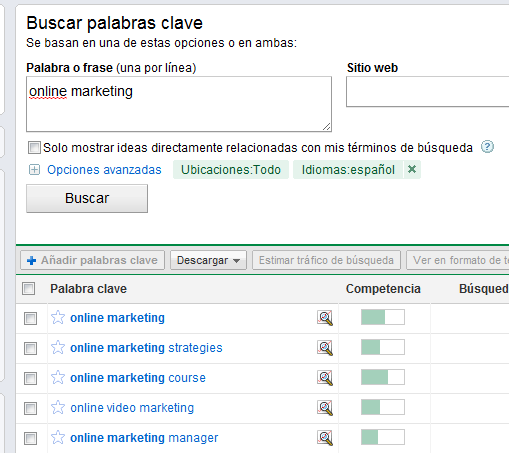Click competition bar for 'online marketing strategies'
This screenshot has height=453, width=509.
383,347
